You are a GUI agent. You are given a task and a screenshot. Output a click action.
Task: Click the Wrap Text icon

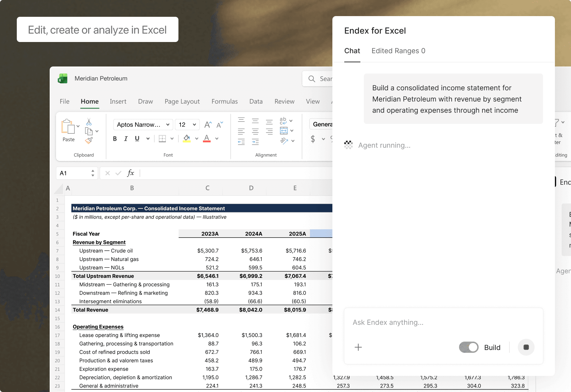tap(283, 121)
